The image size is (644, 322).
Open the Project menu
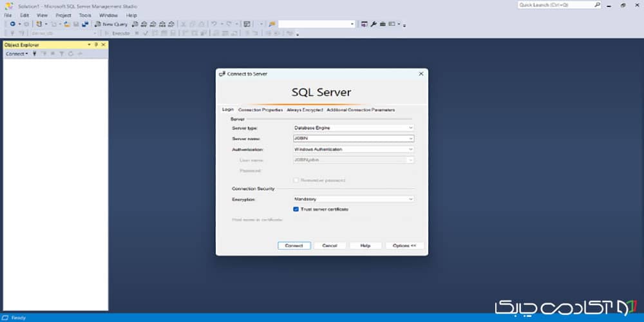click(64, 15)
